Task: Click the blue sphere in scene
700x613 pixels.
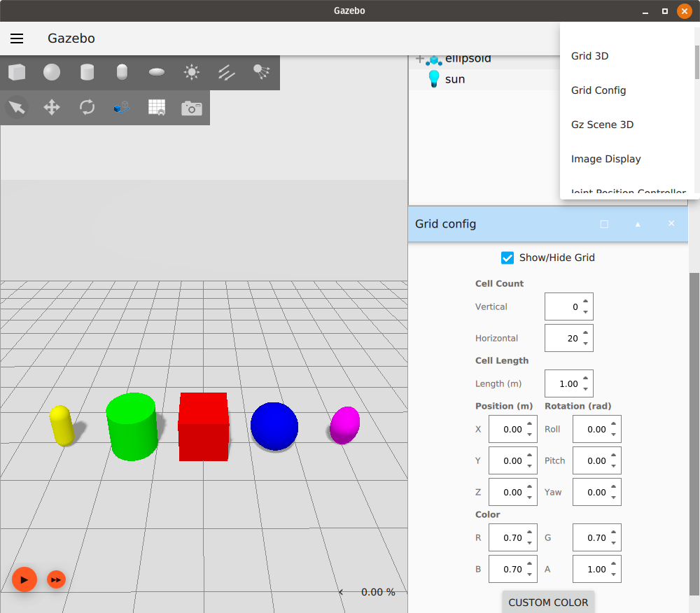Action: pos(274,426)
